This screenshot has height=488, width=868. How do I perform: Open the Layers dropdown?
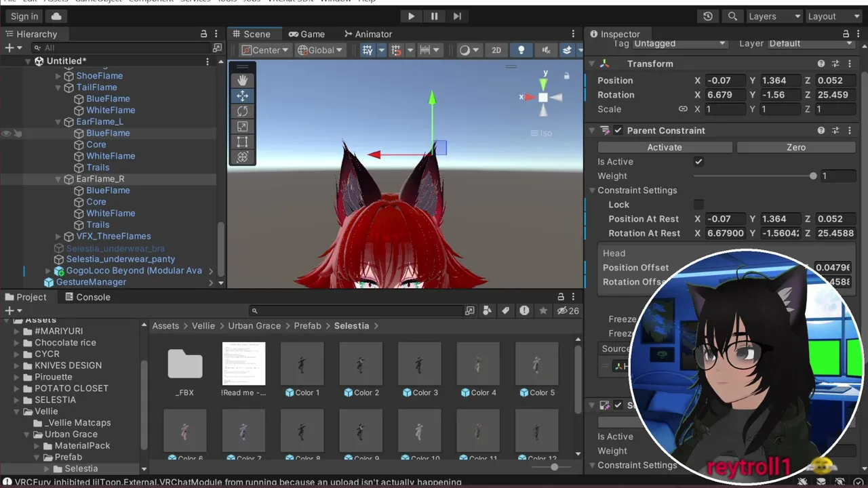(x=774, y=16)
